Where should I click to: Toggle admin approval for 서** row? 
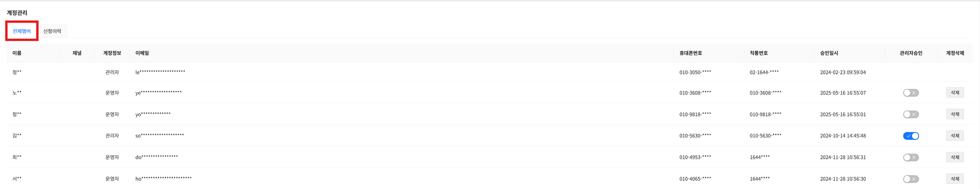(911, 179)
